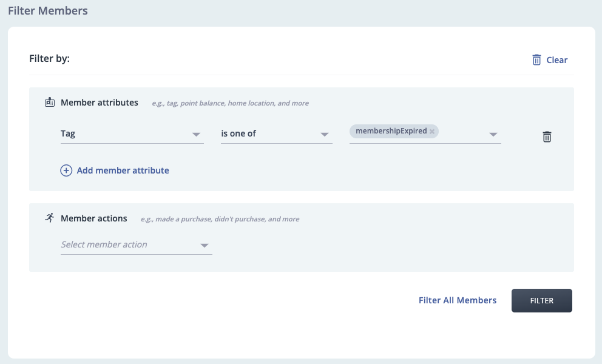
Task: Open the 'is one of' operator dropdown
Action: tap(277, 133)
